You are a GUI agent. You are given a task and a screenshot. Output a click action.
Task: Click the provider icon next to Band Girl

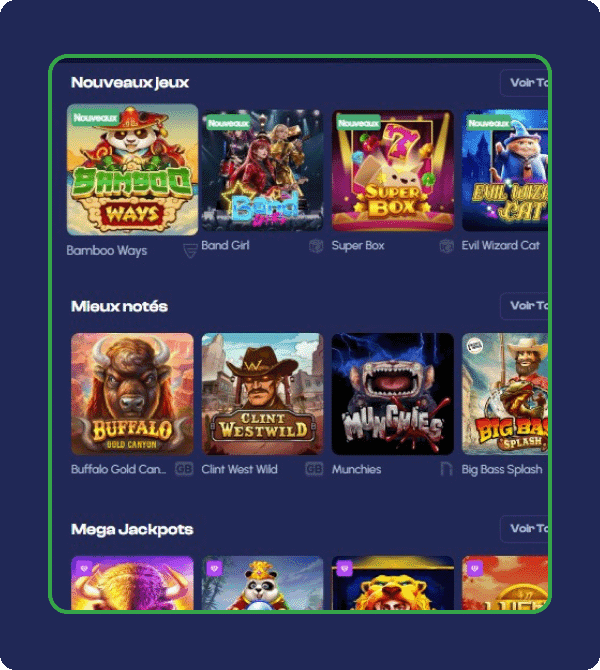click(316, 246)
